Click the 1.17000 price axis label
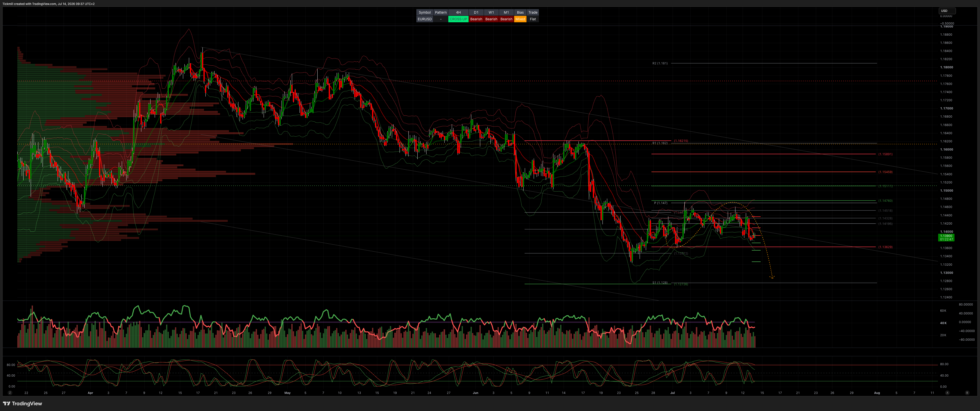This screenshot has width=980, height=411. point(946,108)
